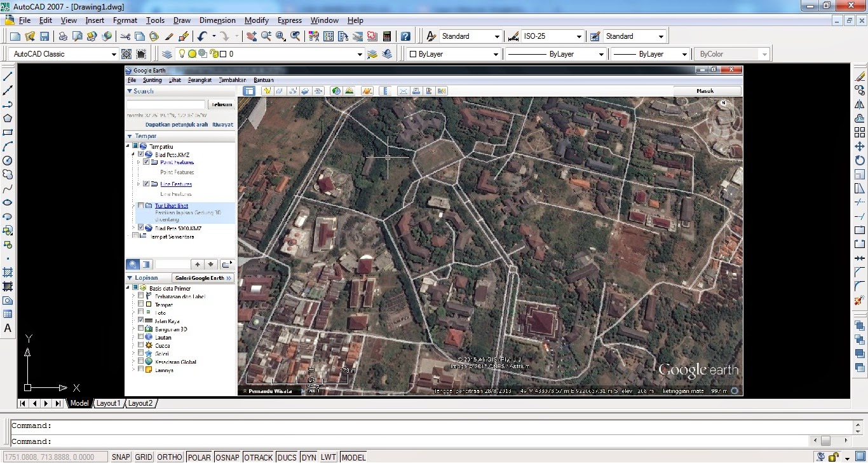
Task: Switch to the Layout2 tab
Action: (x=140, y=403)
